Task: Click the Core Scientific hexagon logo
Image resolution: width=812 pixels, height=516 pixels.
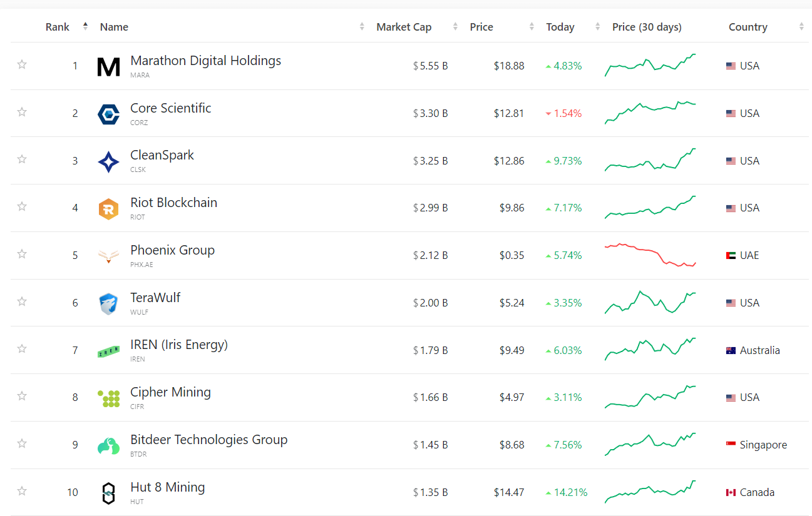Action: pos(108,114)
